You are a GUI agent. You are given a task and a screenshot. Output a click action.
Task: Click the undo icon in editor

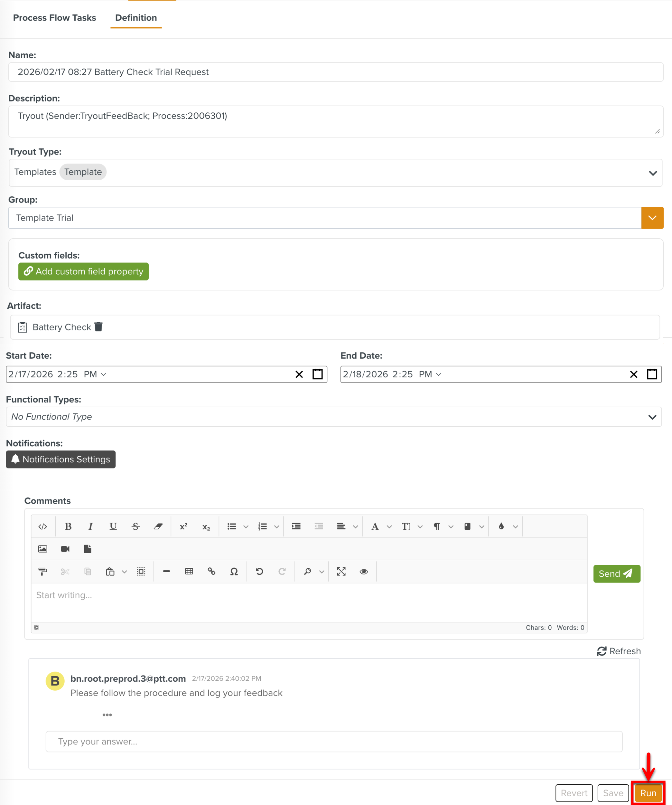click(259, 572)
